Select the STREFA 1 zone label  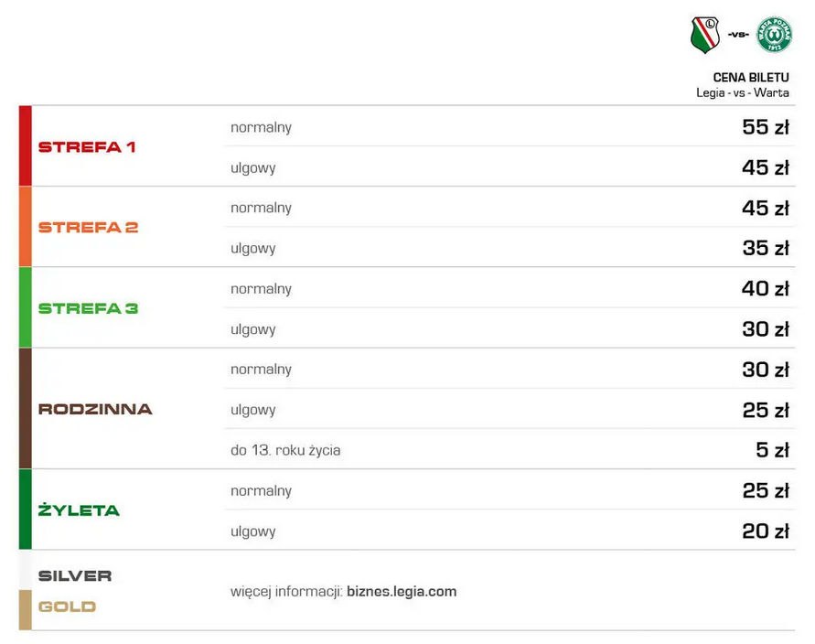click(87, 147)
